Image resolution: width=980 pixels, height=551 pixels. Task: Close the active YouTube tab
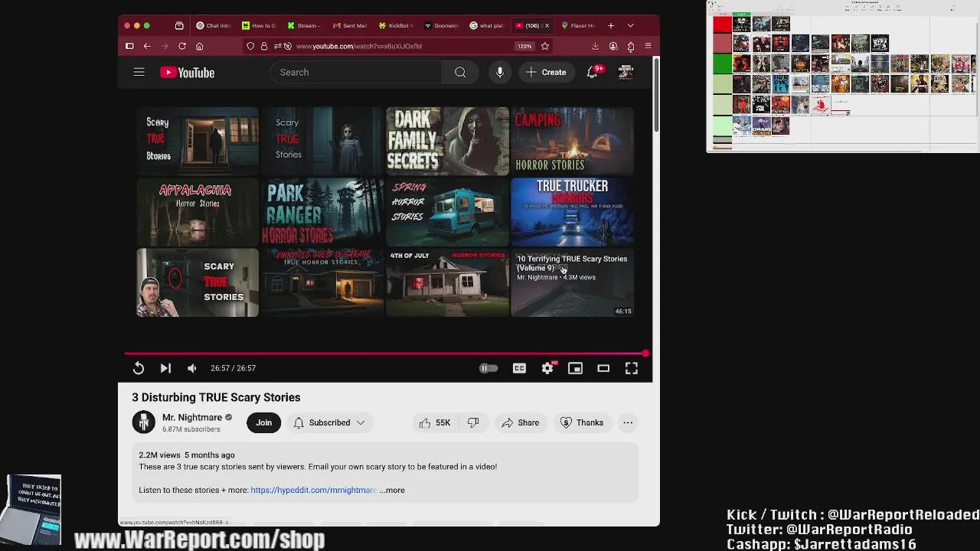pyautogui.click(x=547, y=25)
